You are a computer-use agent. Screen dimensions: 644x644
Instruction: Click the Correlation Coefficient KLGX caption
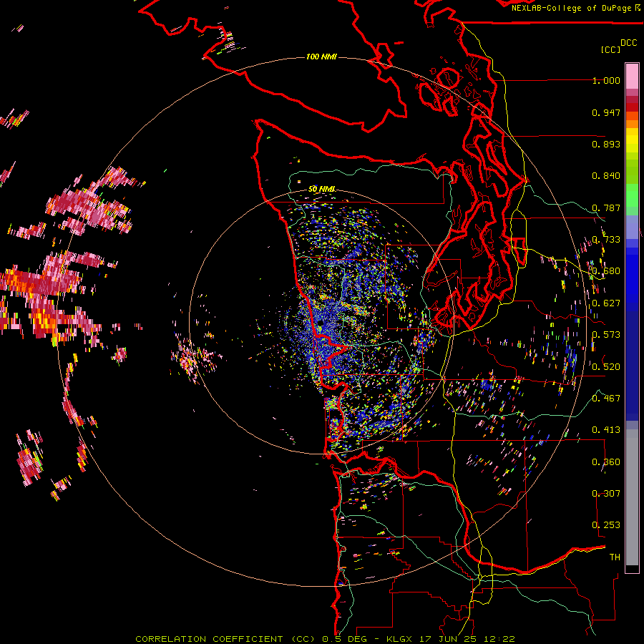(325, 639)
